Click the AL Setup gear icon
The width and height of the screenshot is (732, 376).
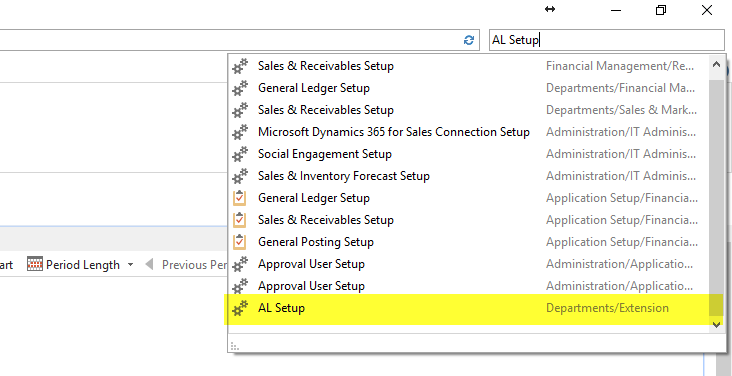coord(240,308)
